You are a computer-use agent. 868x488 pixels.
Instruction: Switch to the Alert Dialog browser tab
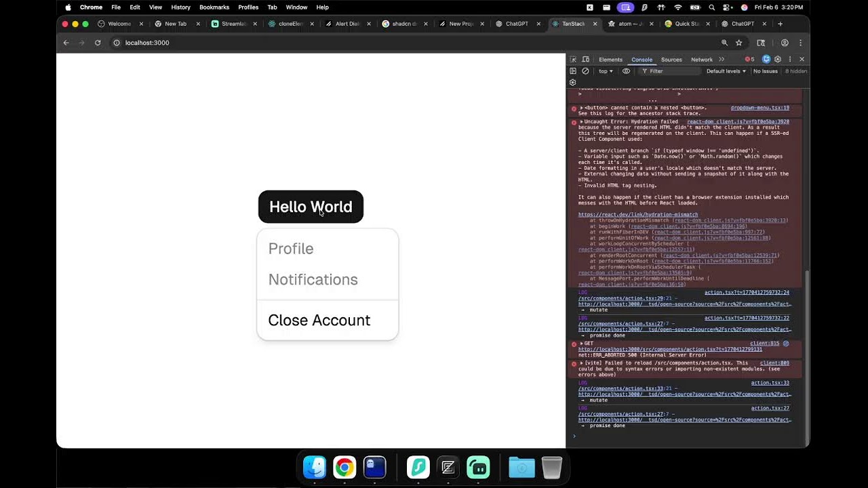347,24
